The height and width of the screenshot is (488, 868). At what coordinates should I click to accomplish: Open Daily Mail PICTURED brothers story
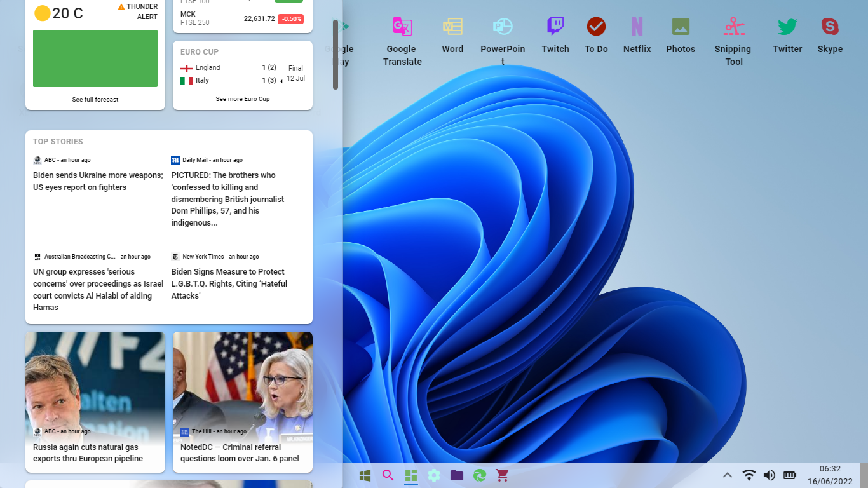coord(228,199)
